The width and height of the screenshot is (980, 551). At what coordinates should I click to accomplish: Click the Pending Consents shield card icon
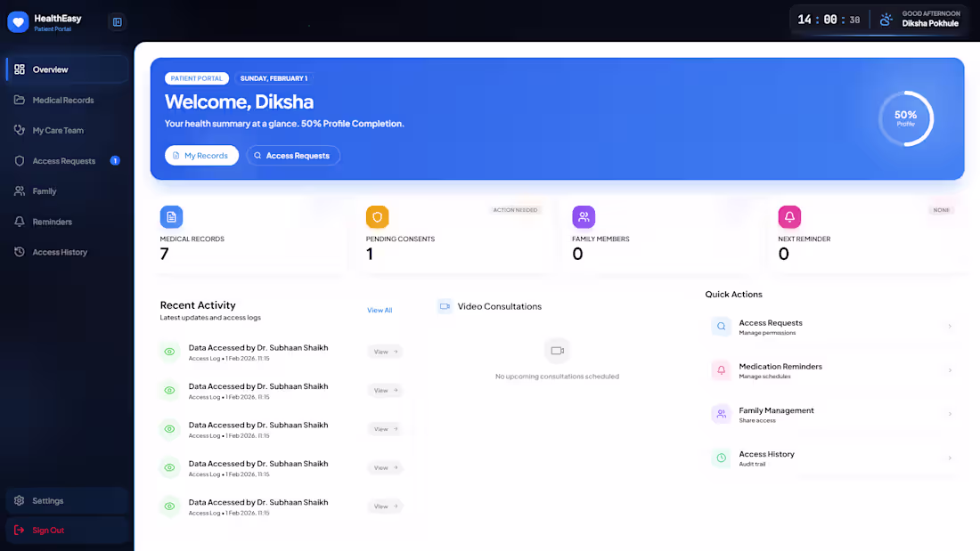click(377, 217)
